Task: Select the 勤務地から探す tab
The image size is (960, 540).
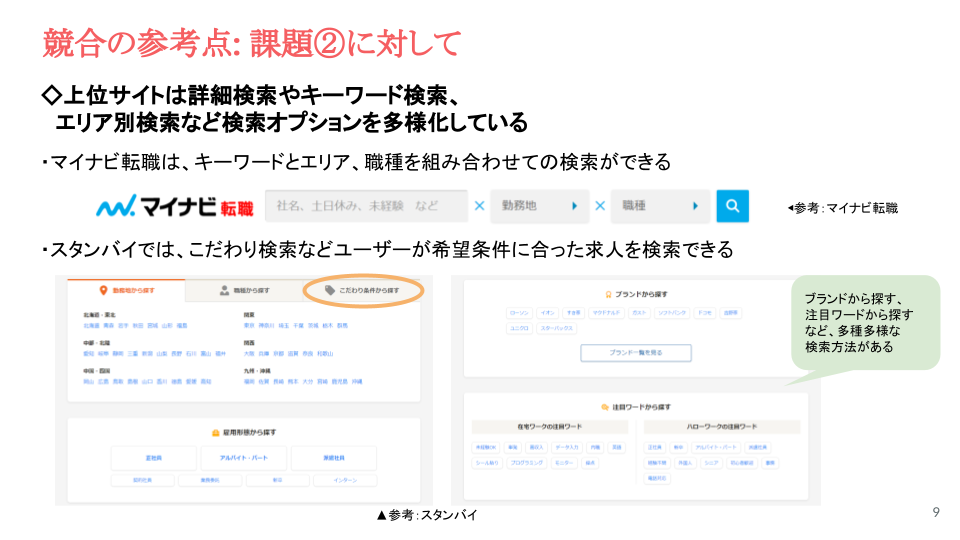Action: pyautogui.click(x=126, y=290)
